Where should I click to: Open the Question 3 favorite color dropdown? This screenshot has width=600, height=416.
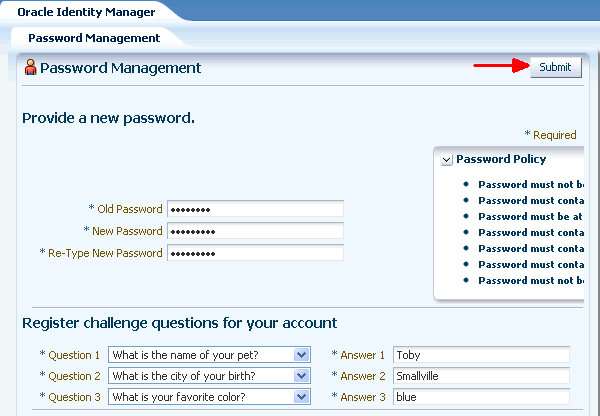tap(301, 397)
